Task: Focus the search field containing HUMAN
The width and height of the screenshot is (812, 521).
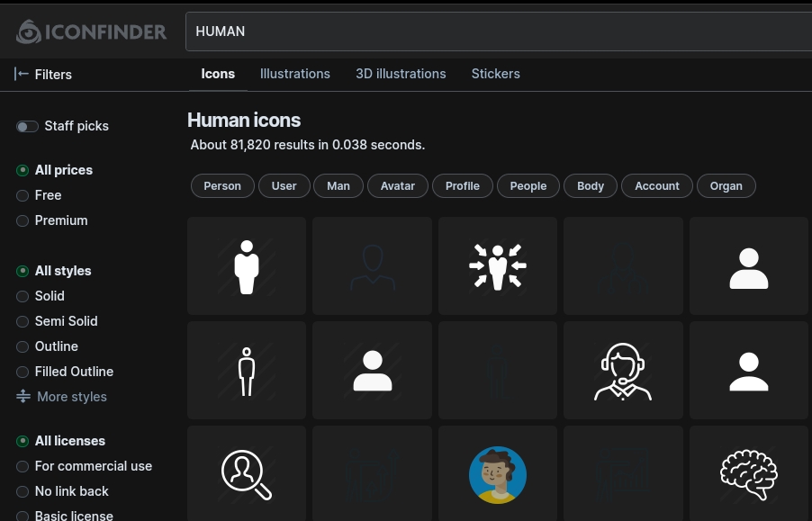Action: click(499, 31)
